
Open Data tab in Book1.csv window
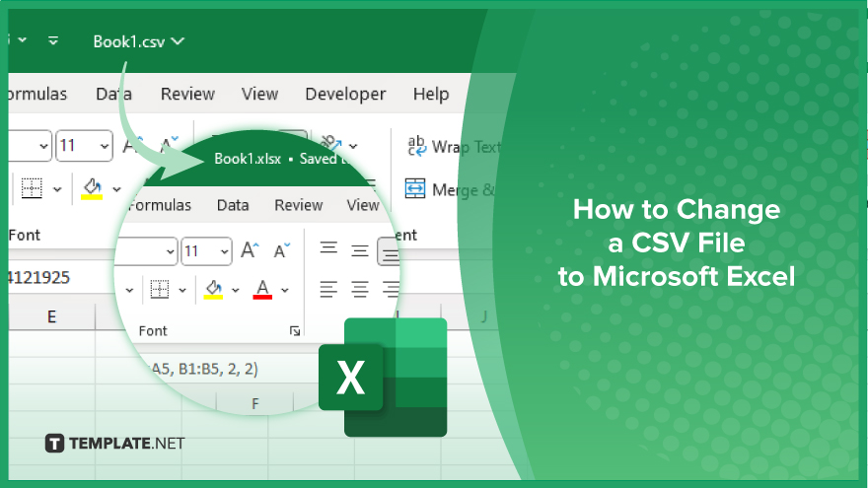tap(113, 94)
